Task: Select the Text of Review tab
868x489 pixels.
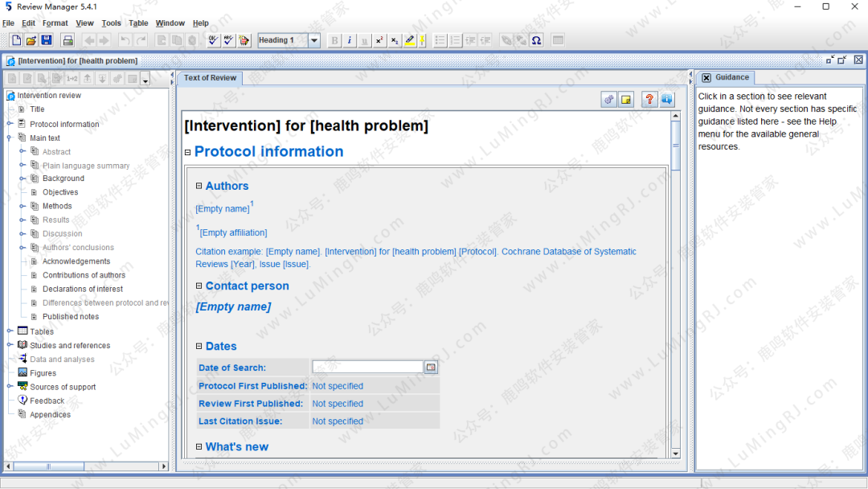Action: point(210,78)
